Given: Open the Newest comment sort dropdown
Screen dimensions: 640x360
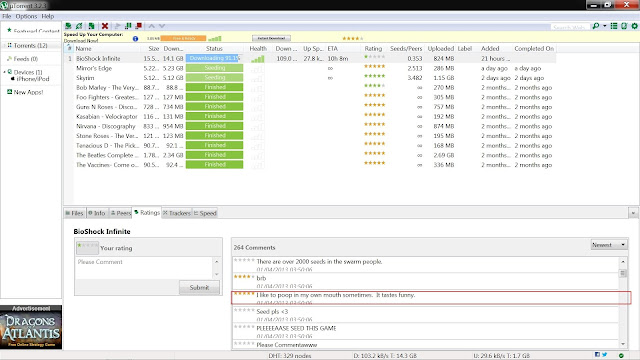Looking at the screenshot, I should [609, 244].
